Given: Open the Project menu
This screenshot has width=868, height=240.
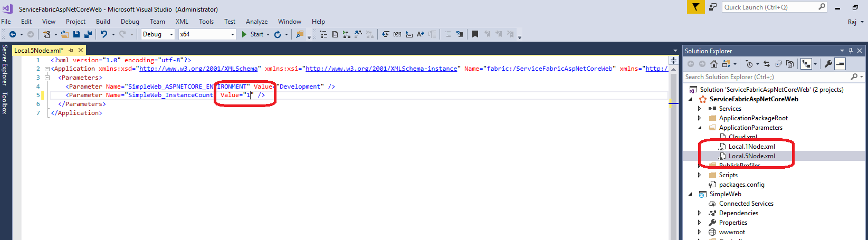Looking at the screenshot, I should [x=75, y=22].
